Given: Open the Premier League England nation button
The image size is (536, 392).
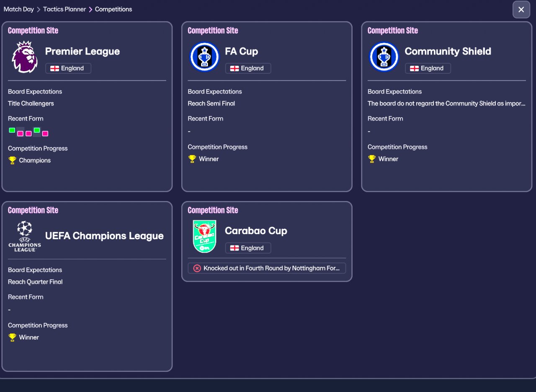Looking at the screenshot, I should click(x=68, y=68).
